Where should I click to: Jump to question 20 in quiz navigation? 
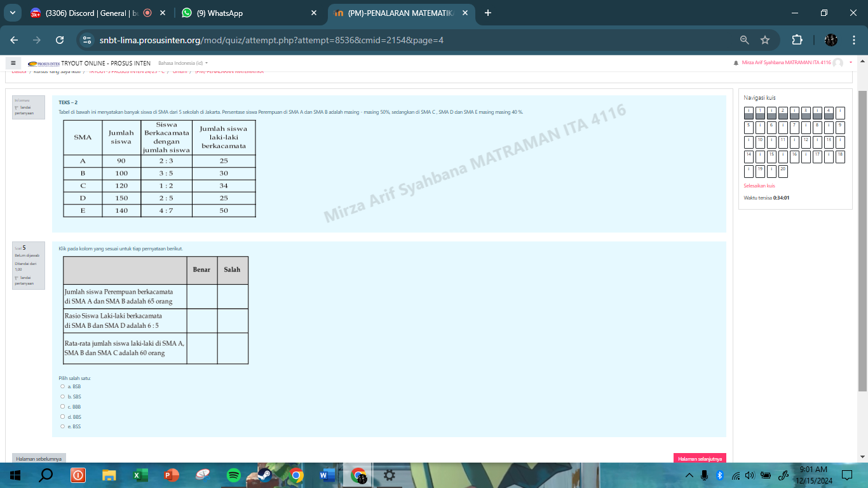(x=783, y=172)
